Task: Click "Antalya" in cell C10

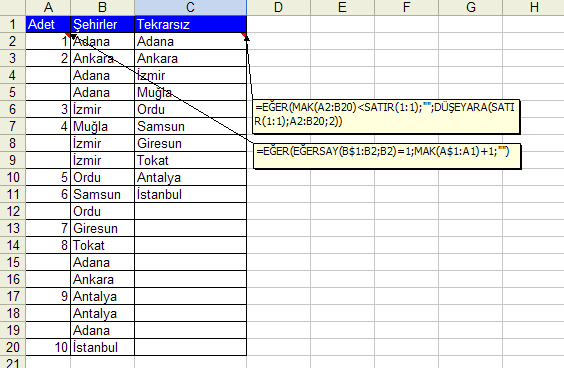Action: click(159, 178)
